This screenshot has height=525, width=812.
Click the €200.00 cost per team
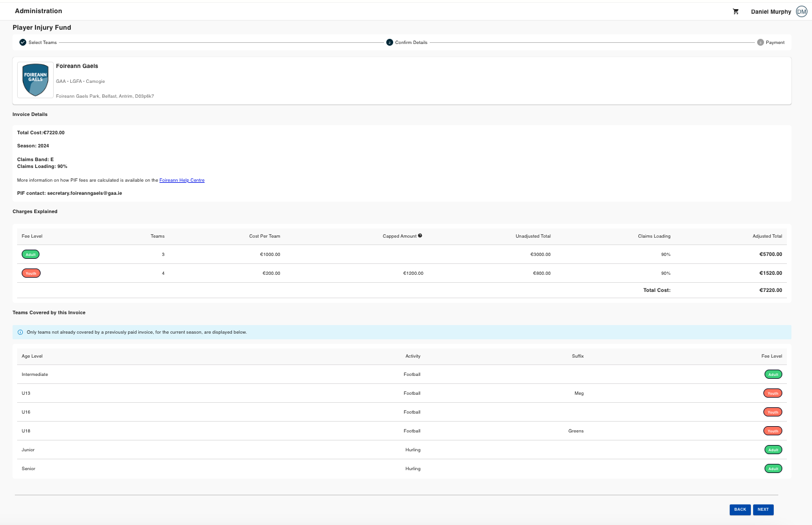coord(271,273)
